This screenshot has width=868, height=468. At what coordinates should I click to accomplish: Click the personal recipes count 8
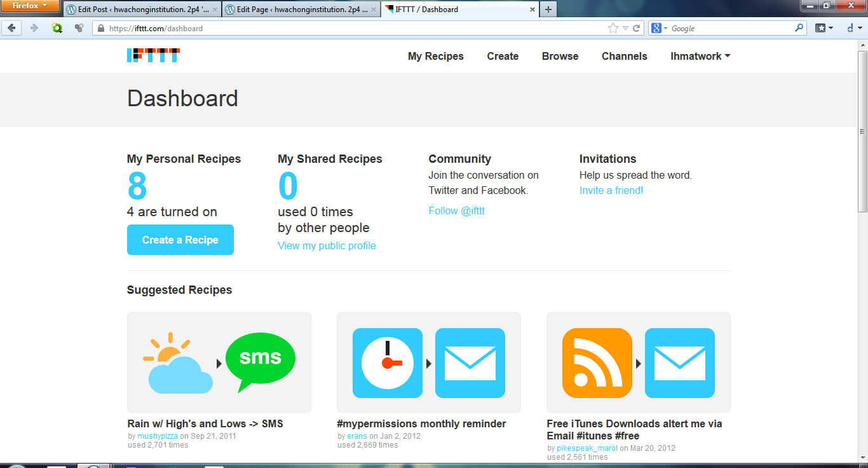click(x=137, y=186)
